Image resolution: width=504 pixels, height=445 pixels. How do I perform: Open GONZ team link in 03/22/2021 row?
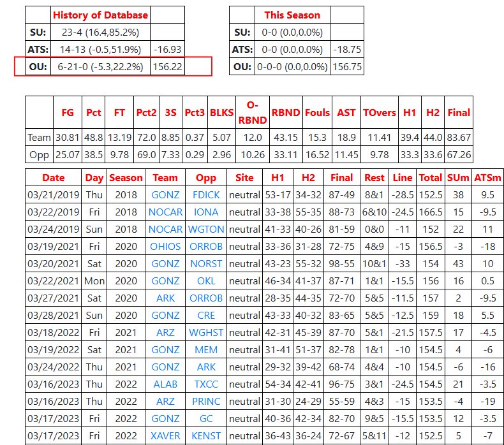pos(165,281)
